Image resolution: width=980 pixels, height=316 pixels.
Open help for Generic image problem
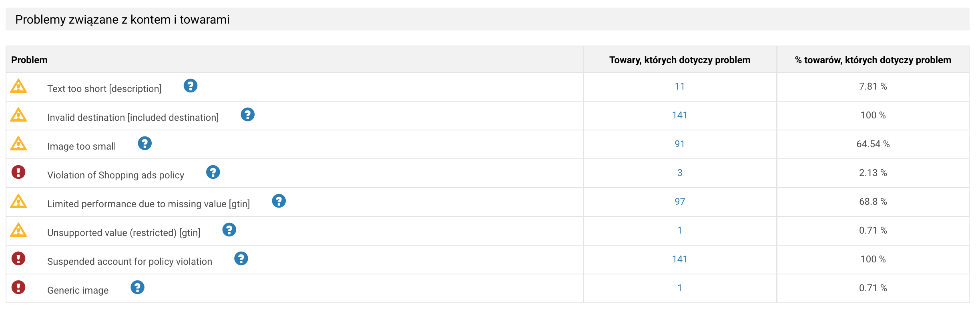click(x=137, y=287)
